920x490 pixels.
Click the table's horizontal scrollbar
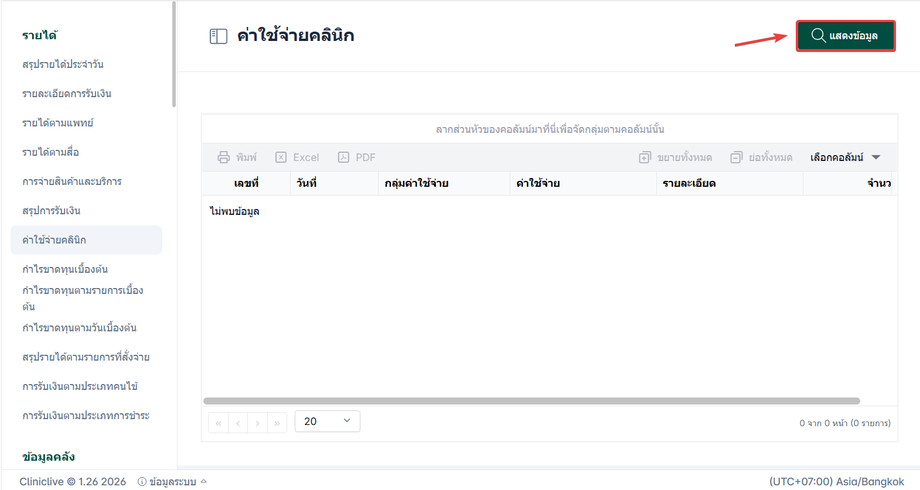tap(532, 401)
